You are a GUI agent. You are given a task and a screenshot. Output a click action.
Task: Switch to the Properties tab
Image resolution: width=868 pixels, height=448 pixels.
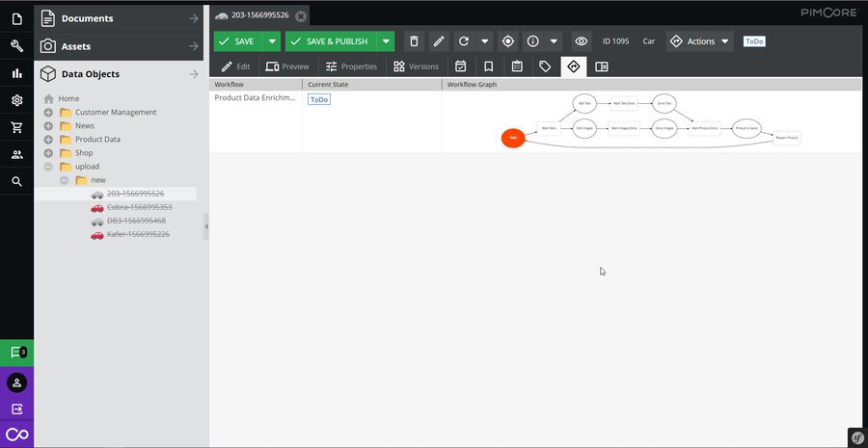click(351, 66)
